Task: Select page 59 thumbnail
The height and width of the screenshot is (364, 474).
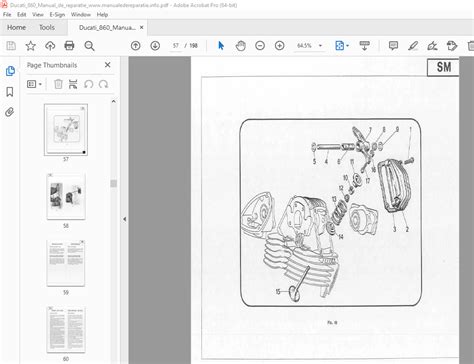Action: pos(66,263)
